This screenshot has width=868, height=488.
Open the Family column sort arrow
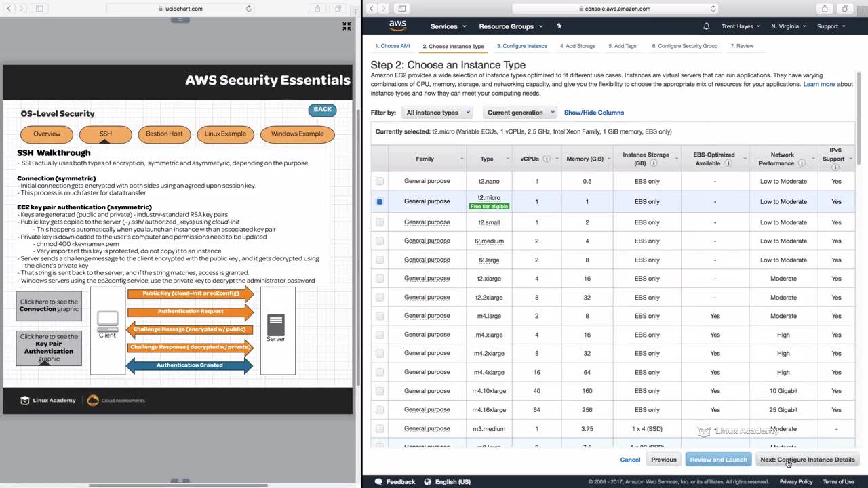(462, 159)
